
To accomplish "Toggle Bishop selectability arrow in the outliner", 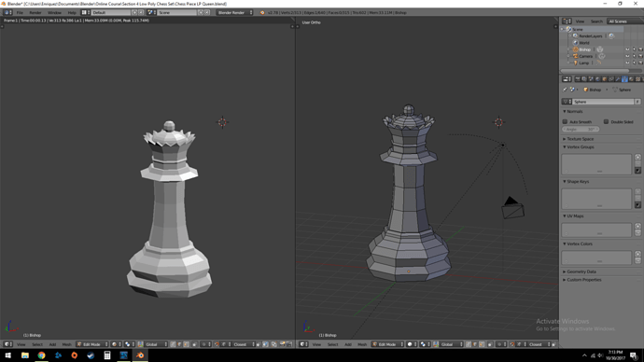I will coord(634,49).
